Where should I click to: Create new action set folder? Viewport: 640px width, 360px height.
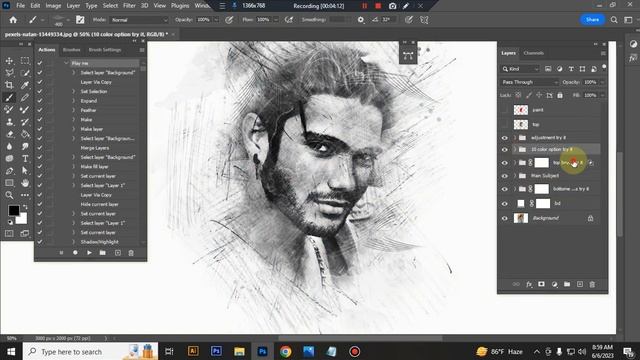[103, 253]
